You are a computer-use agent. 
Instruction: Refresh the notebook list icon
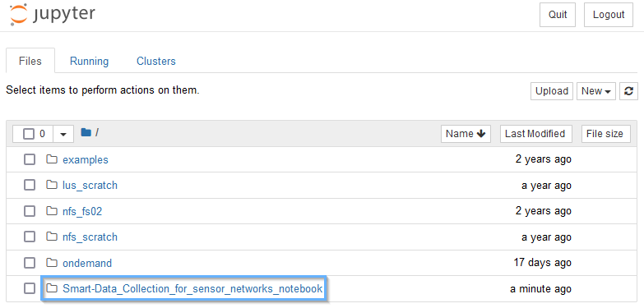click(628, 91)
